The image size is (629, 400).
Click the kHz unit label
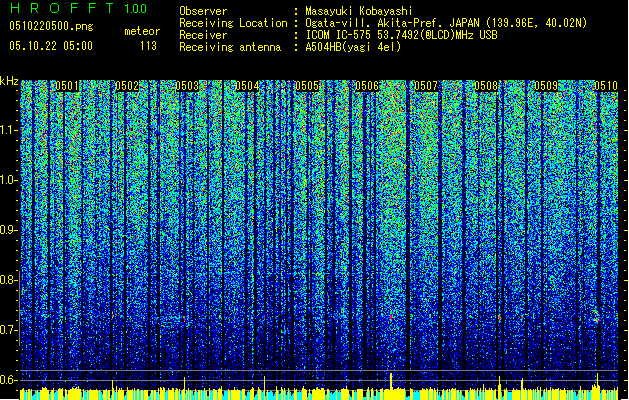pyautogui.click(x=10, y=81)
